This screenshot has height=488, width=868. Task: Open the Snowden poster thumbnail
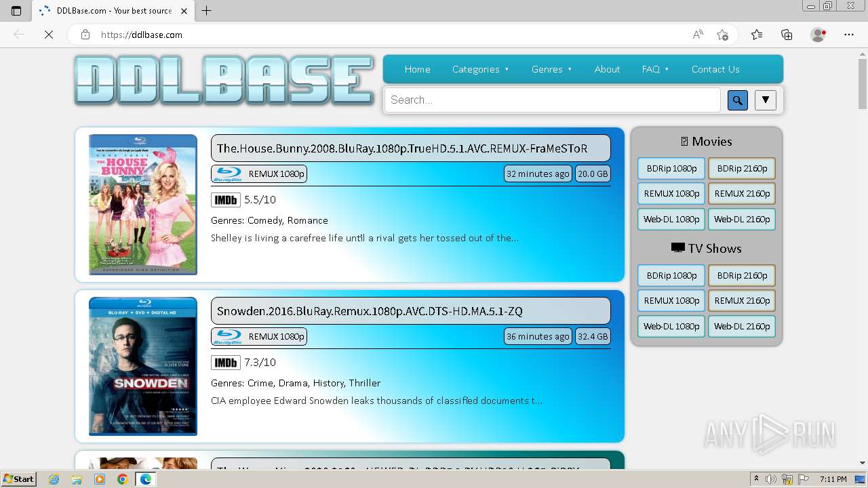click(x=143, y=367)
